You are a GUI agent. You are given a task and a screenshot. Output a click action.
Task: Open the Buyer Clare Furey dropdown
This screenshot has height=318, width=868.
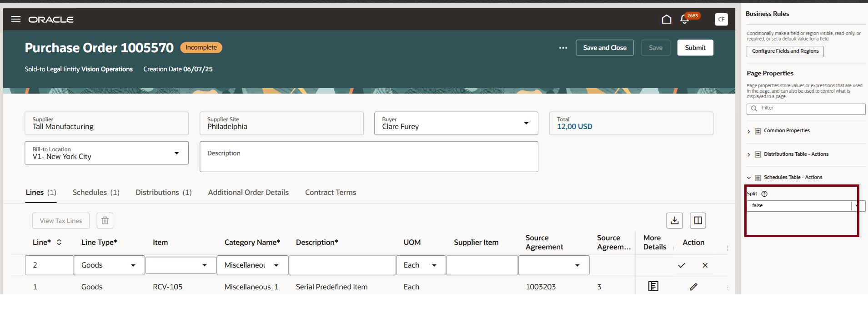526,124
